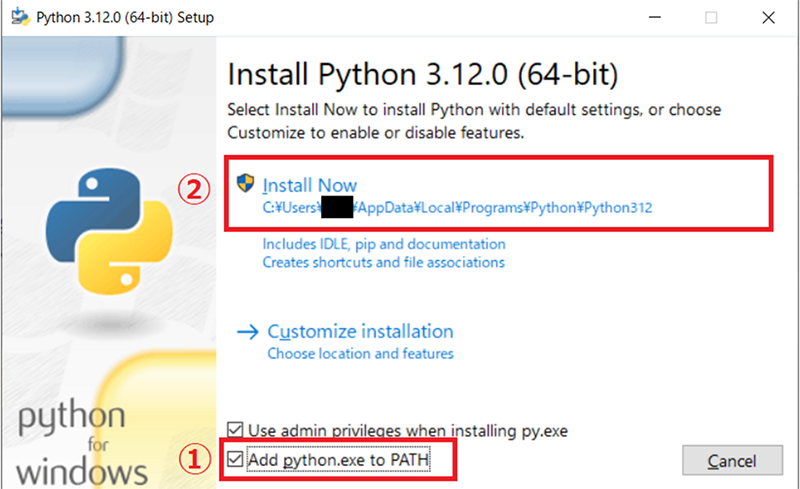Toggle Add python.exe to PATH checkbox
Screen dimensions: 800x489
pos(235,459)
